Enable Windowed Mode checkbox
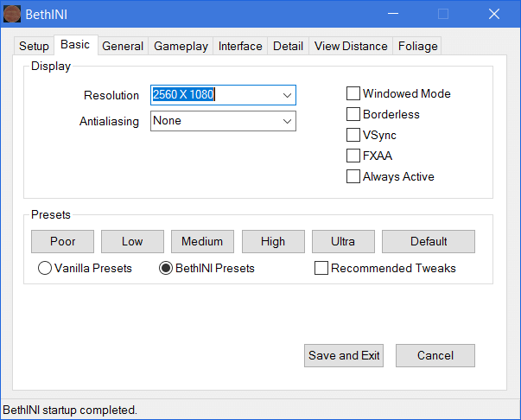The image size is (521, 420). pos(353,94)
